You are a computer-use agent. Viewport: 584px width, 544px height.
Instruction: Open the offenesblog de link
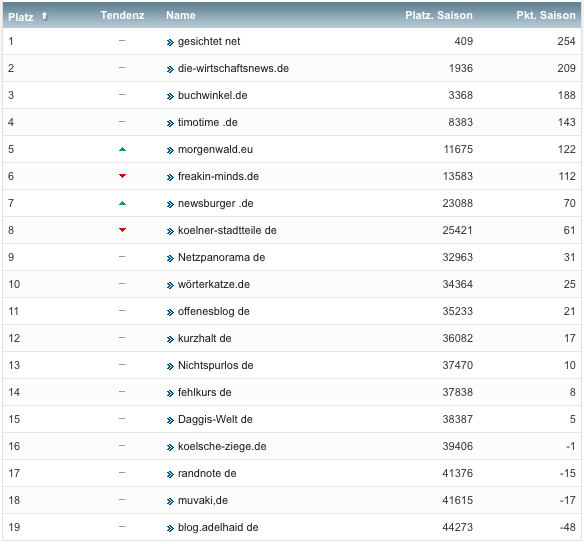tap(213, 311)
